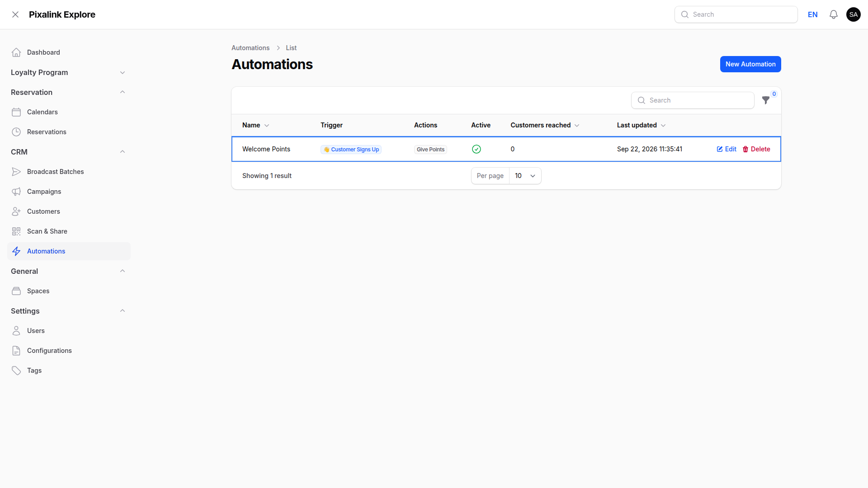The width and height of the screenshot is (868, 488).
Task: Click the Spaces icon in sidebar
Action: pos(16,291)
